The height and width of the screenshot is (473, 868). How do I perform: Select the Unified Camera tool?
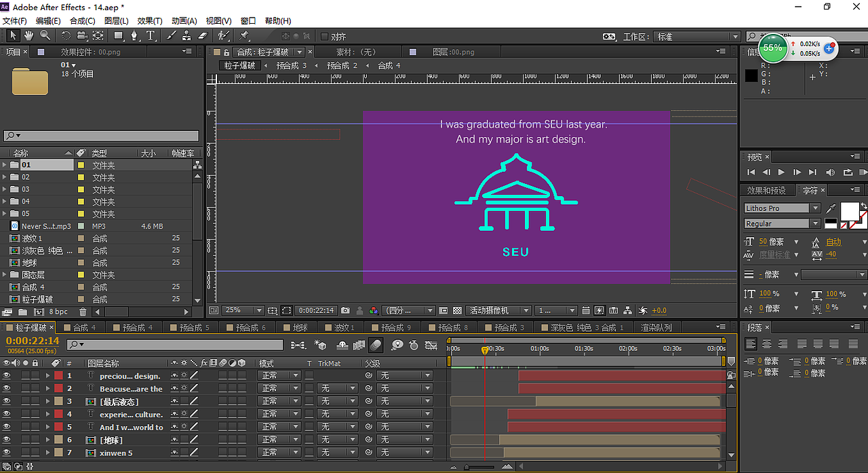pyautogui.click(x=81, y=36)
